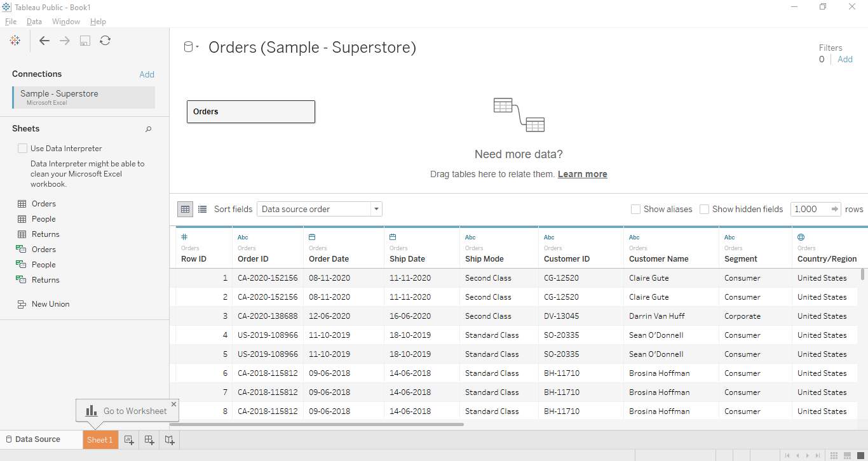868x461 pixels.
Task: Search sheets with magnifier icon
Action: [x=149, y=129]
